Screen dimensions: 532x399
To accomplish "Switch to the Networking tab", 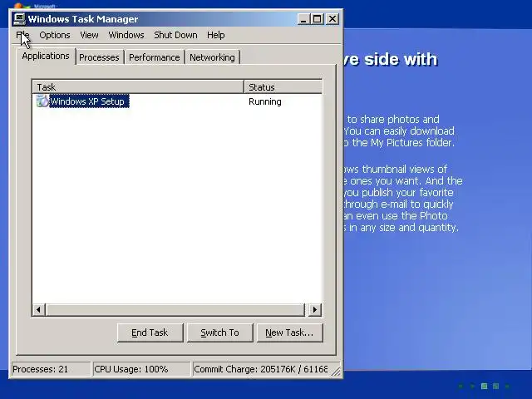I will (212, 57).
